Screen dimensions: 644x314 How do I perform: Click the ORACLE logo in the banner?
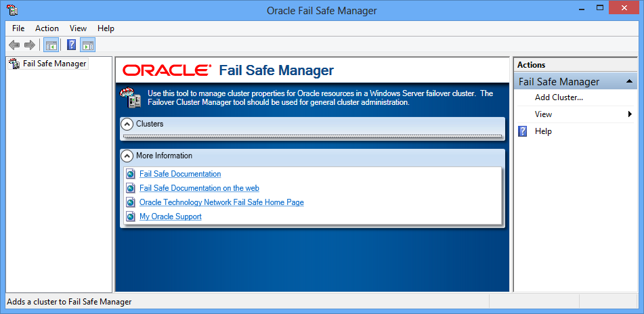tap(167, 70)
